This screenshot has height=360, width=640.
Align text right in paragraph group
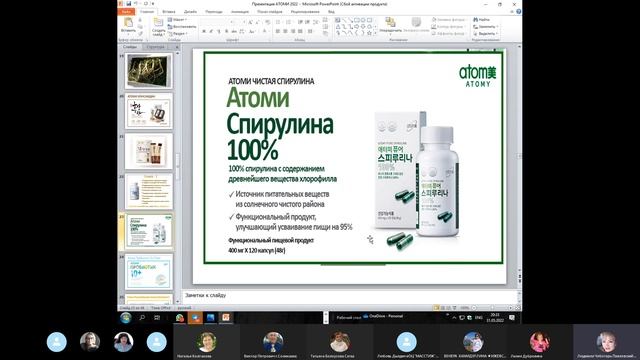click(x=293, y=31)
